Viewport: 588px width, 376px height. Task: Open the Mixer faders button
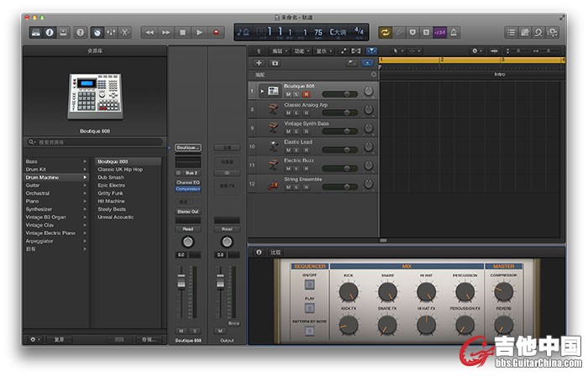[111, 33]
